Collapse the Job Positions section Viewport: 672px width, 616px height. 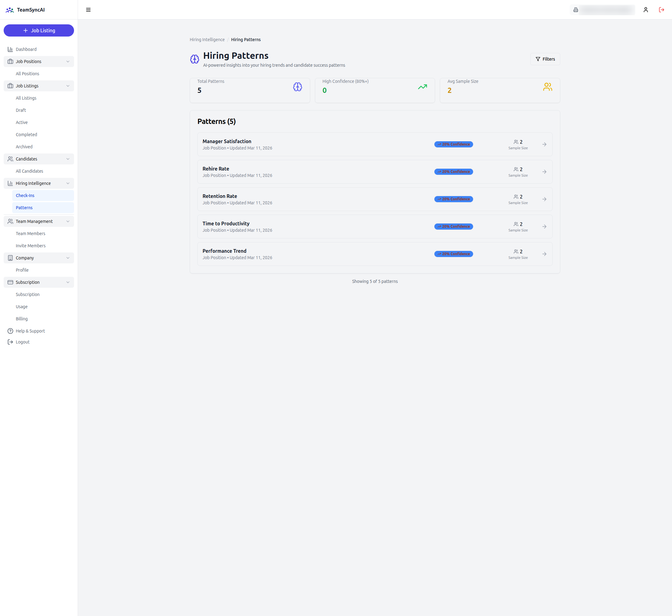tap(68, 61)
